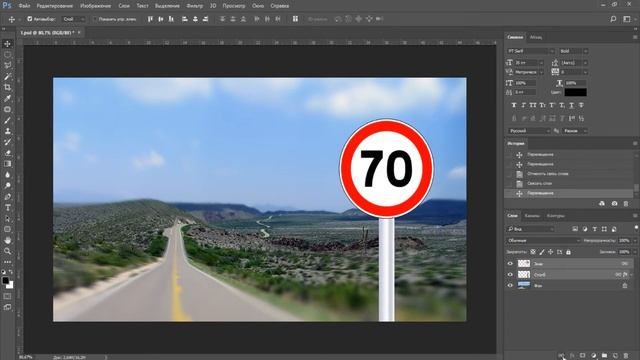Select the Crop tool

point(7,87)
